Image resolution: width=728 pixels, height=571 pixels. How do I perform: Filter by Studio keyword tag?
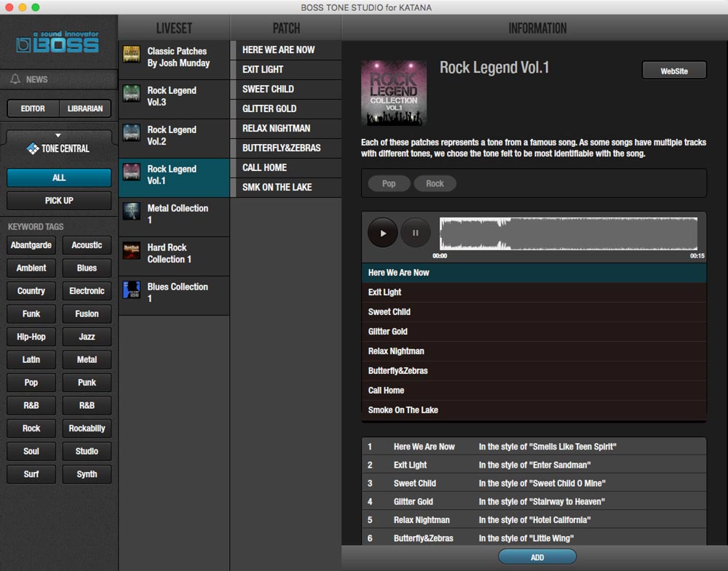click(87, 451)
